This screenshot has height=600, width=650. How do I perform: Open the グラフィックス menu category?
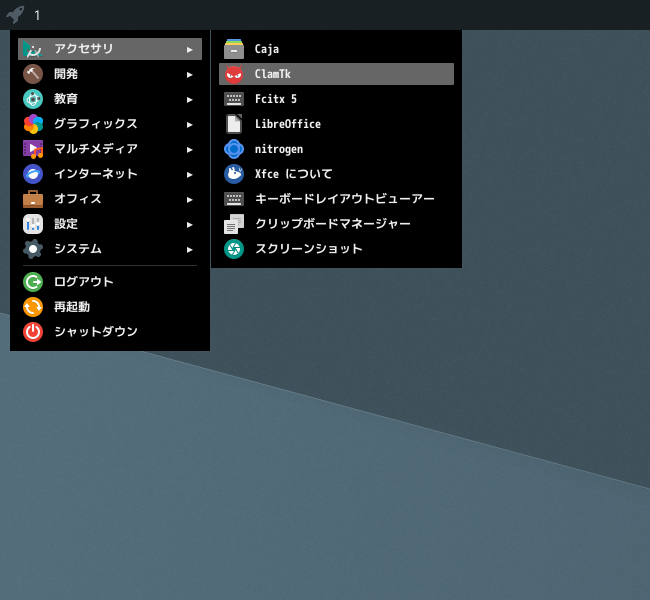(110, 124)
